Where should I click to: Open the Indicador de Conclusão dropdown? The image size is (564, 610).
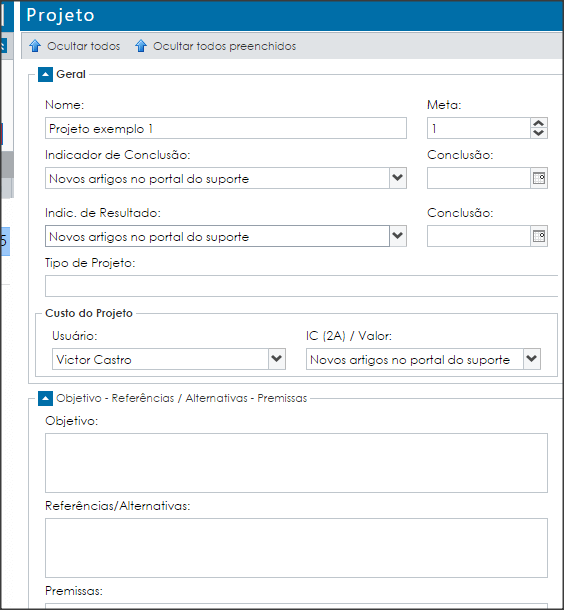(x=398, y=178)
